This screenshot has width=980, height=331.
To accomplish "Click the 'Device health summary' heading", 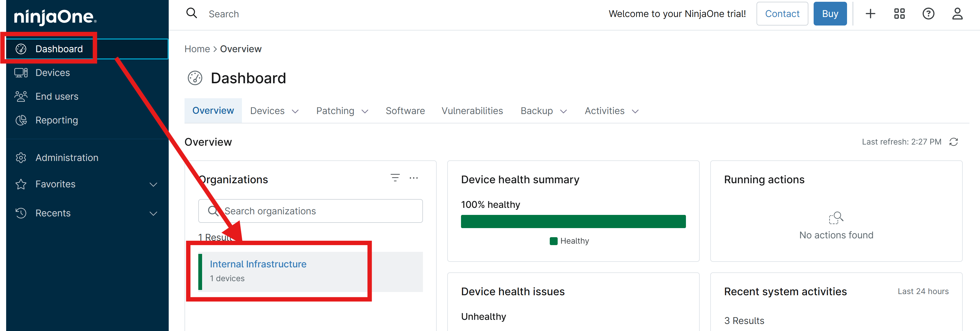I will [520, 179].
